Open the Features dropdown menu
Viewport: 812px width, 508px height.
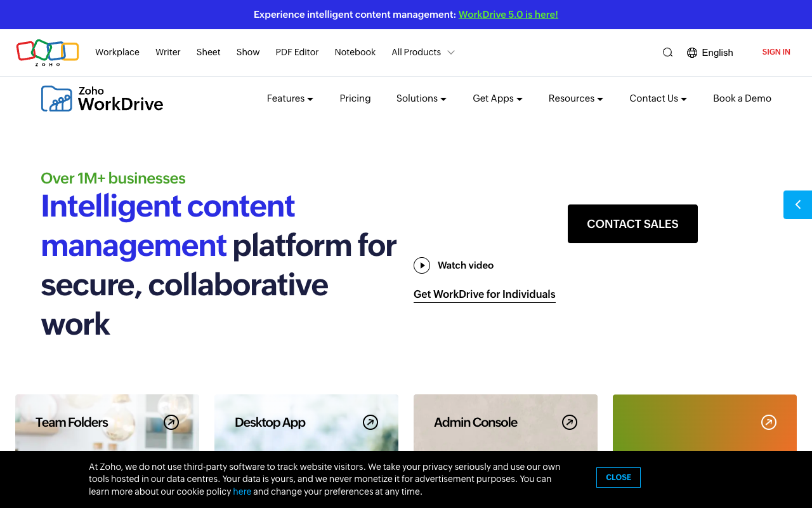[x=290, y=98]
